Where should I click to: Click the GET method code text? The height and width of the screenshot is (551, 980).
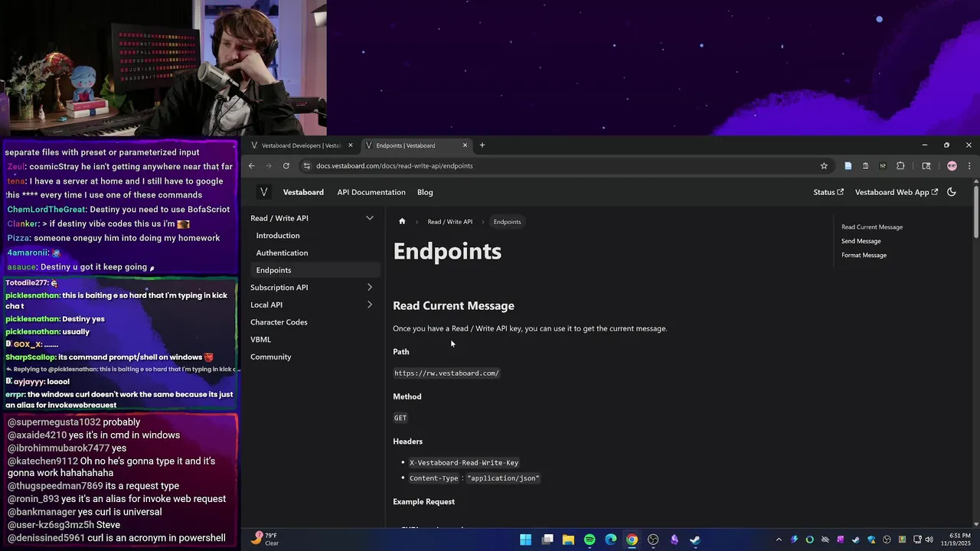pyautogui.click(x=400, y=418)
